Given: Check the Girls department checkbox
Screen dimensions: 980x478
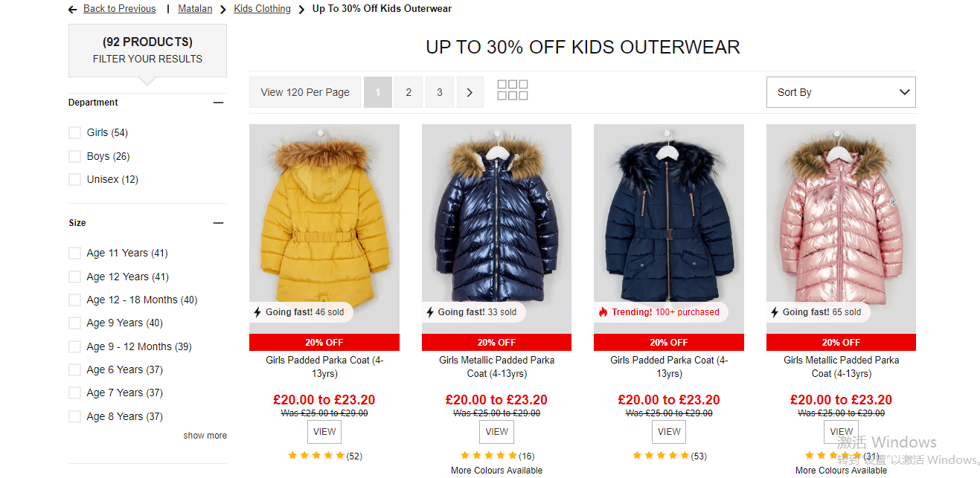Looking at the screenshot, I should (x=74, y=133).
